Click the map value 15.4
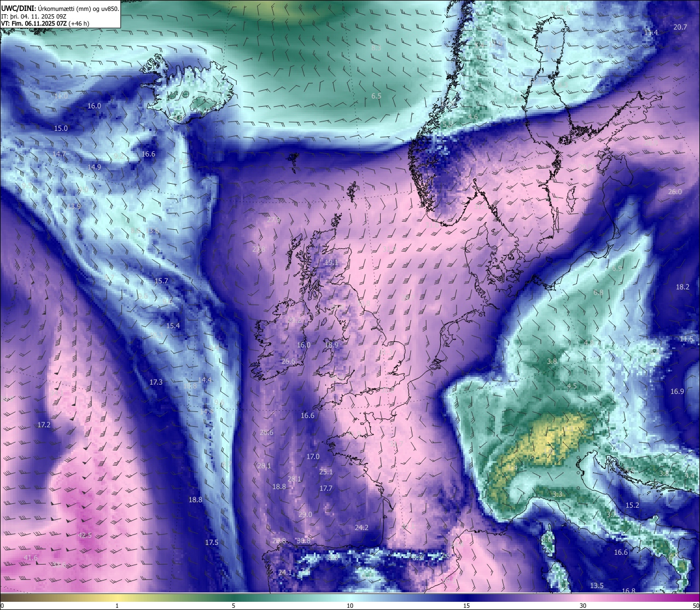700x610 pixels. pos(173,326)
